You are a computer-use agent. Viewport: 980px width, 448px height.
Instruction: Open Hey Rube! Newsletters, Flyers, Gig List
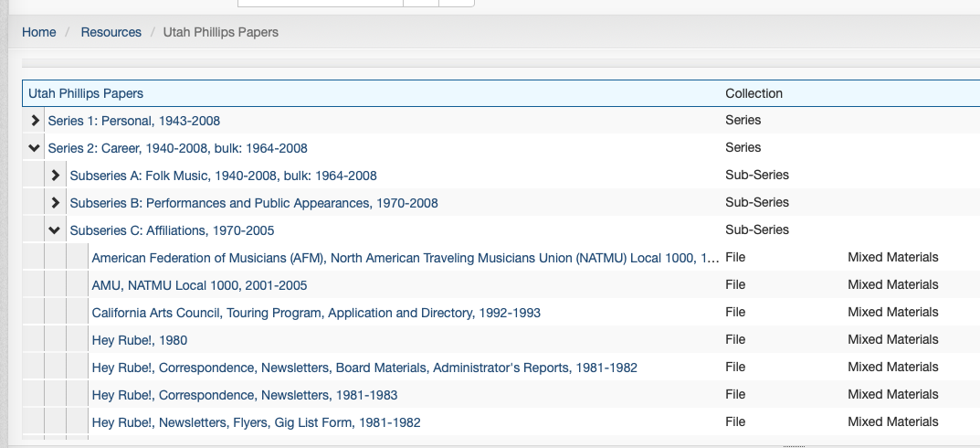256,422
